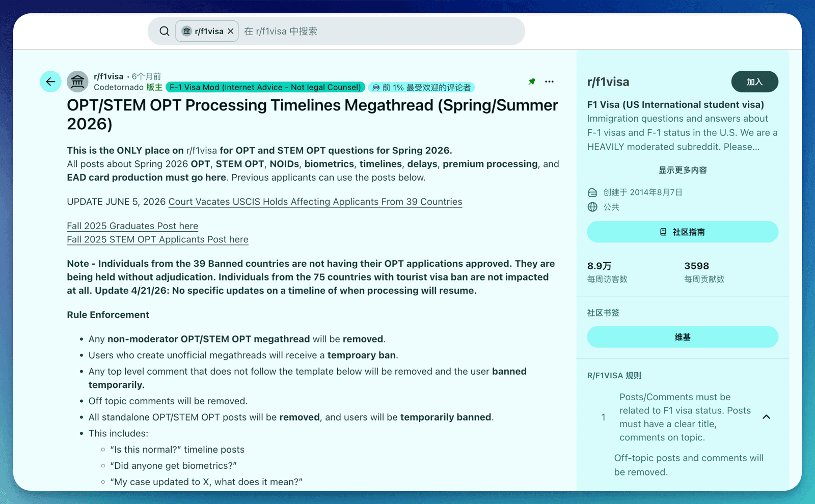The width and height of the screenshot is (815, 504).
Task: Click the '创建于 2014年8月7日' text
Action: point(643,192)
